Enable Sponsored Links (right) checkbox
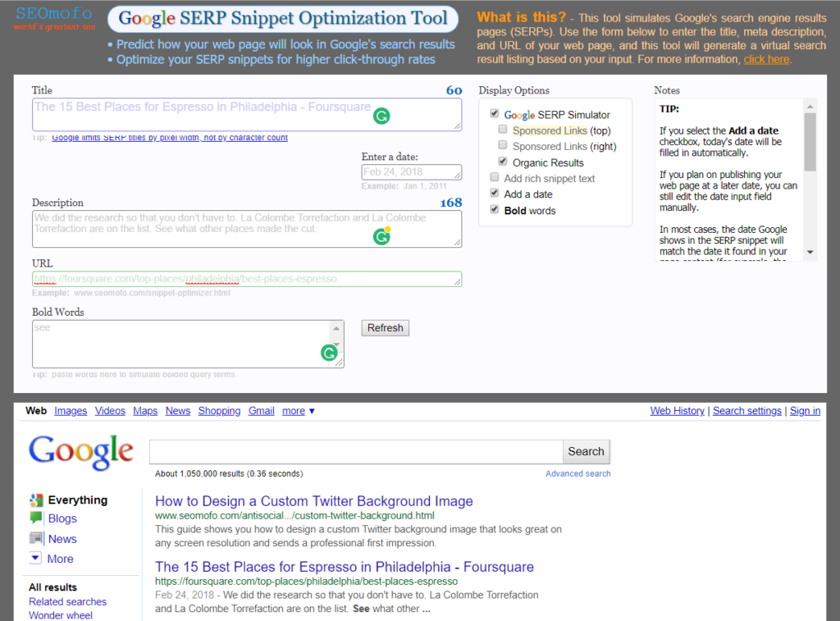This screenshot has width=840, height=621. [503, 144]
